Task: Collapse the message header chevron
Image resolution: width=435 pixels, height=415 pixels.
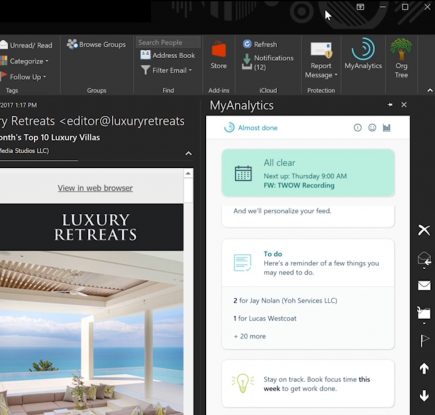Action: pos(188,153)
